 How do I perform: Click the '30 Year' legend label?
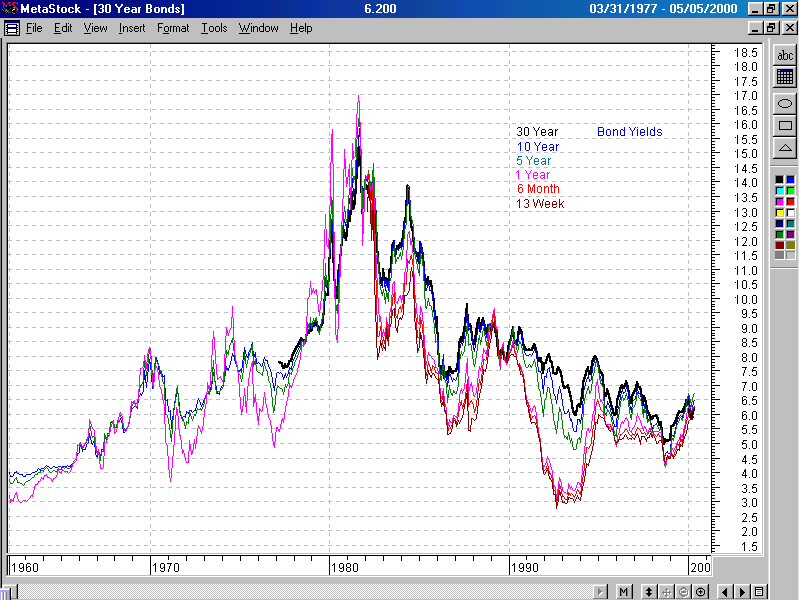click(537, 132)
